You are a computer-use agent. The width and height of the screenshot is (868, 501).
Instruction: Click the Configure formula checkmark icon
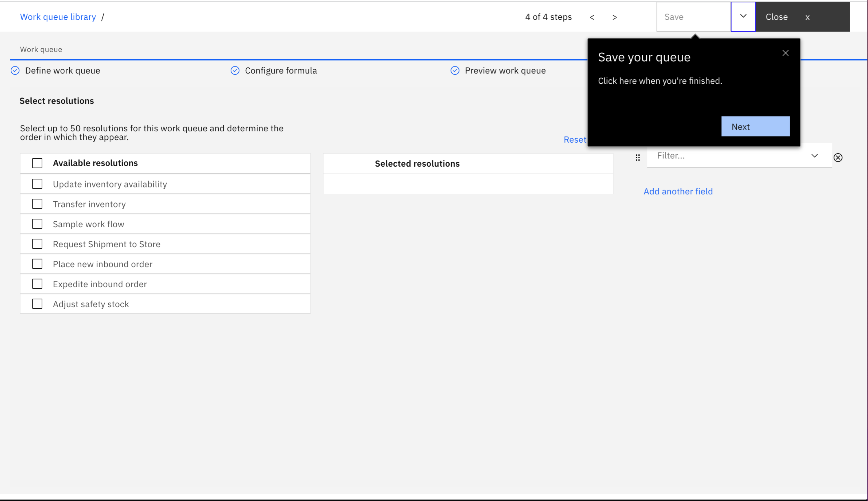tap(235, 71)
